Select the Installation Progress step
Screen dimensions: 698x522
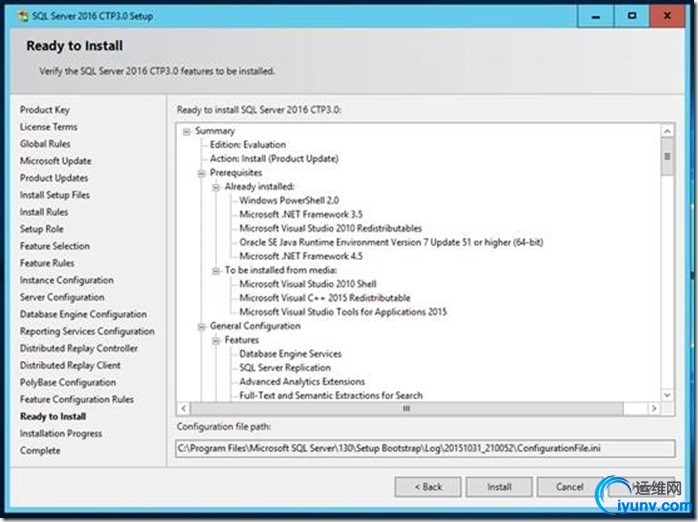point(61,433)
